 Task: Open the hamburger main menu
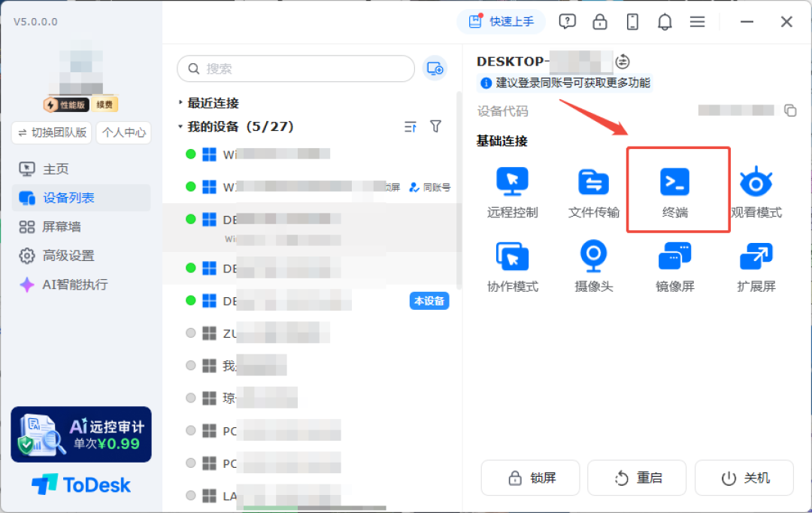[698, 22]
